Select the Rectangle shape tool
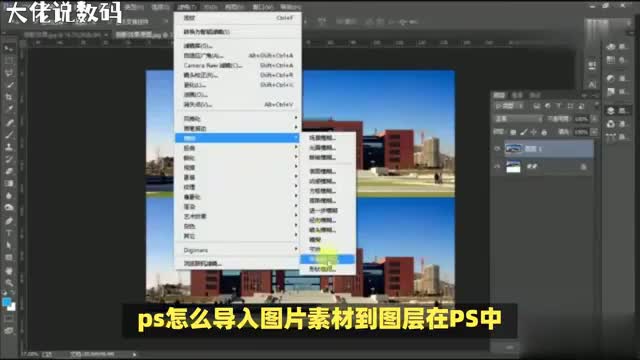The width and height of the screenshot is (640, 360). [x=9, y=258]
